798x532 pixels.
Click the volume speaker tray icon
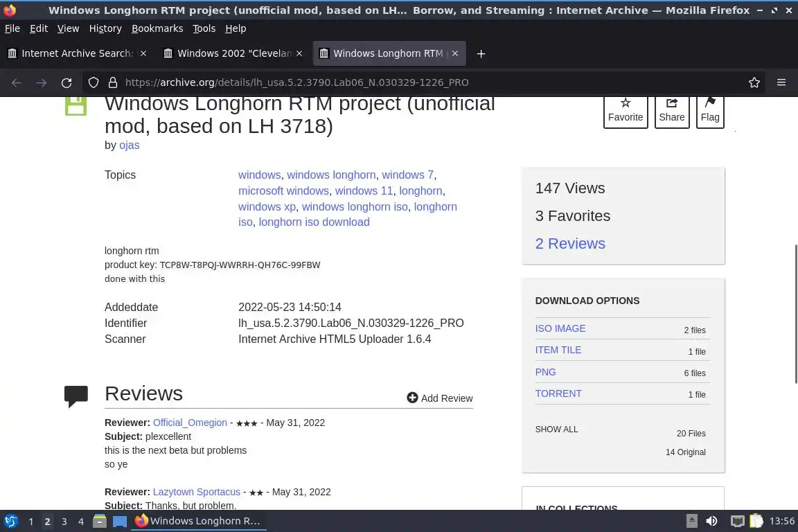click(711, 521)
